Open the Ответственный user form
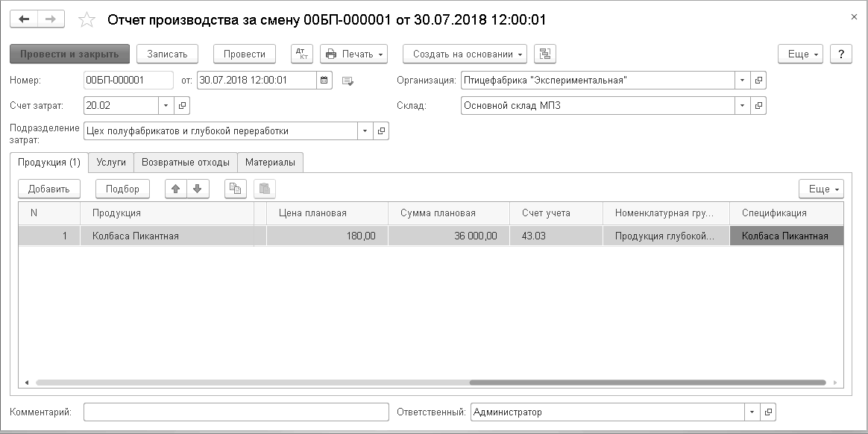This screenshot has width=868, height=434. 767,412
